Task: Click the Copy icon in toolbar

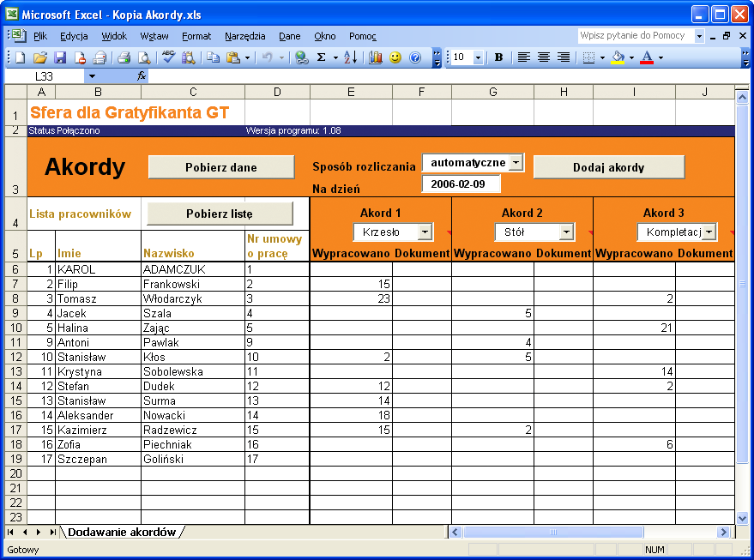Action: (213, 57)
